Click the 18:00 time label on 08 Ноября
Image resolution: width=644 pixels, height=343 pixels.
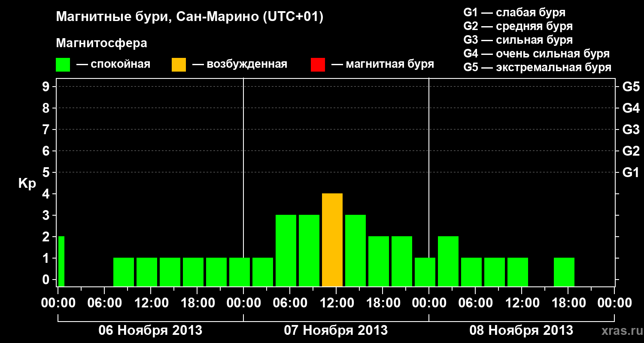568,303
